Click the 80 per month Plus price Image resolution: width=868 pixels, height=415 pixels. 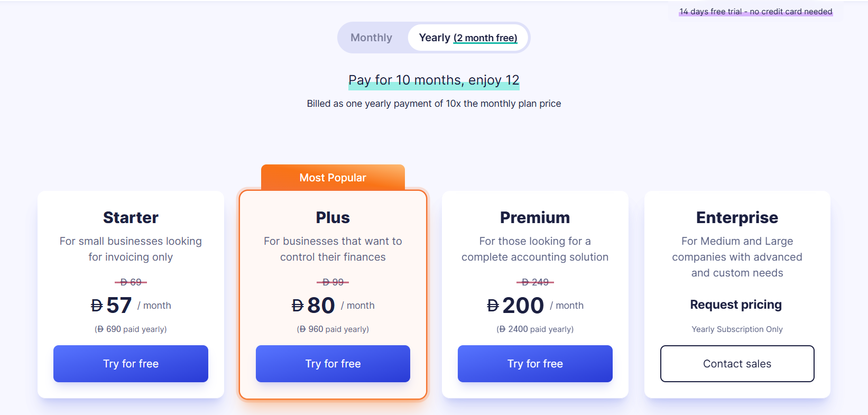[x=321, y=306]
